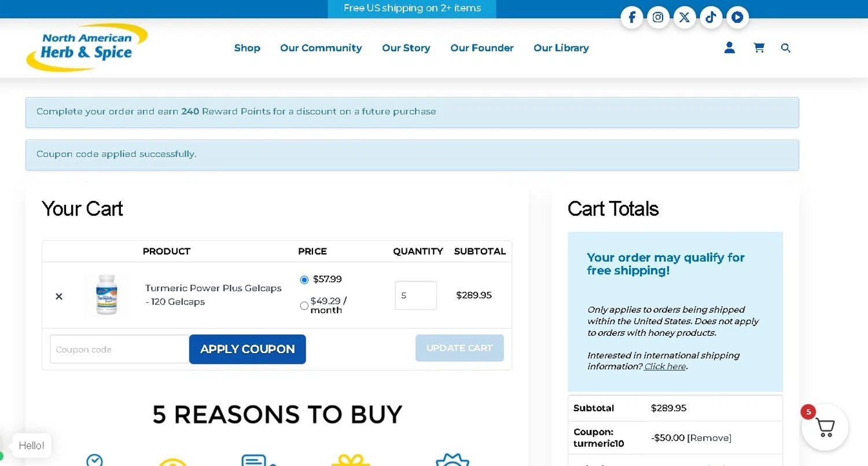The height and width of the screenshot is (466, 868).
Task: Open the X (Twitter) social icon
Action: 685,17
